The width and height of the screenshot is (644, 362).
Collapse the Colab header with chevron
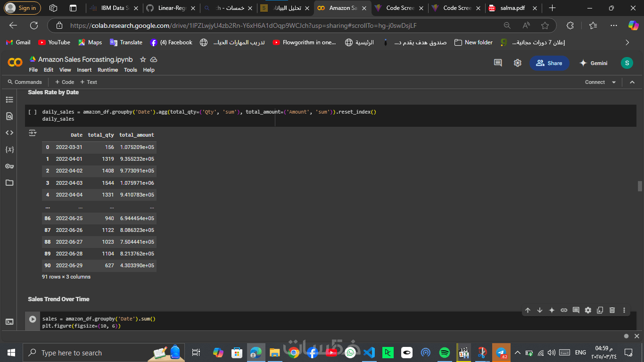[632, 82]
